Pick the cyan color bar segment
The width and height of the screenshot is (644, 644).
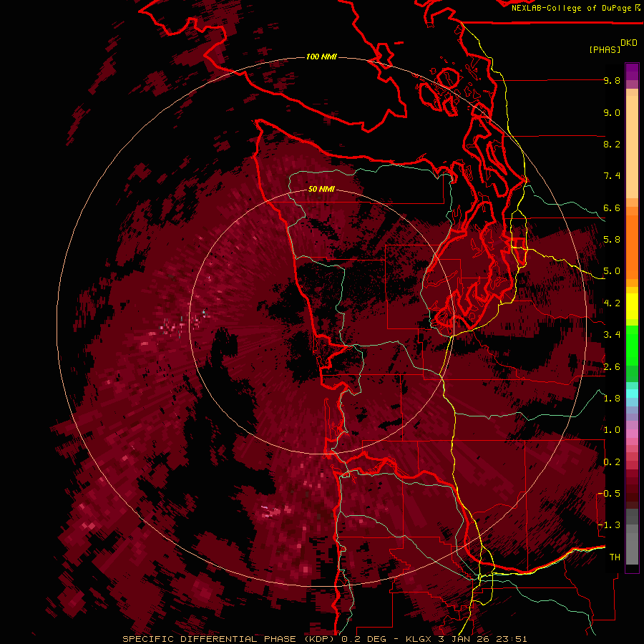click(x=632, y=394)
